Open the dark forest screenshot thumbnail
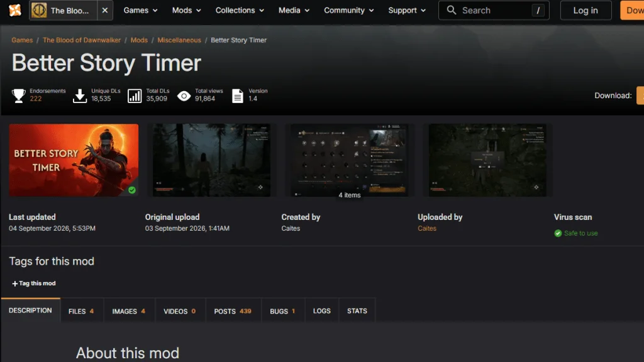The image size is (644, 362). pos(211,160)
